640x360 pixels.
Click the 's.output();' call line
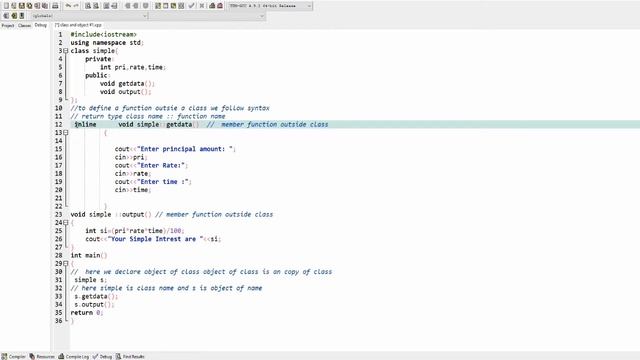pyautogui.click(x=94, y=304)
